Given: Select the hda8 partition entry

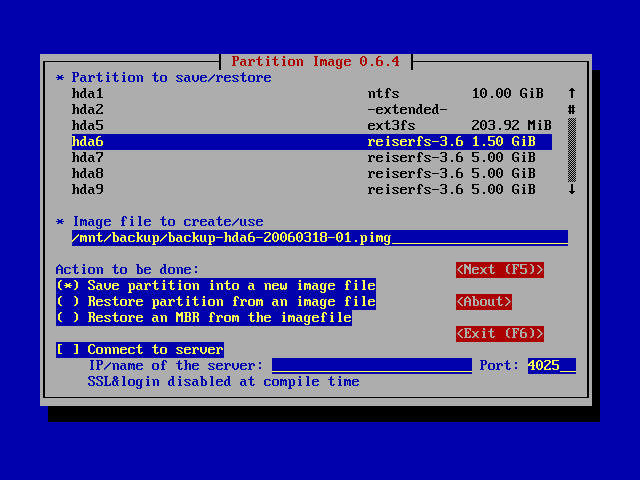Looking at the screenshot, I should pyautogui.click(x=300, y=173).
